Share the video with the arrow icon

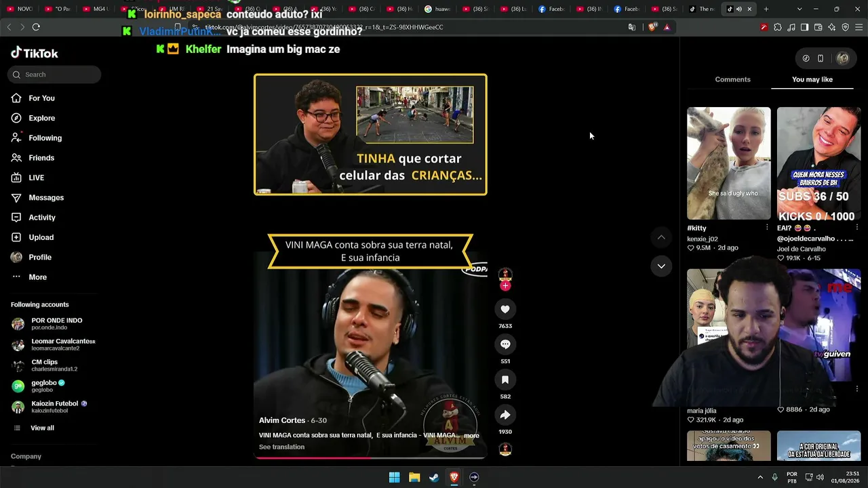(x=505, y=415)
